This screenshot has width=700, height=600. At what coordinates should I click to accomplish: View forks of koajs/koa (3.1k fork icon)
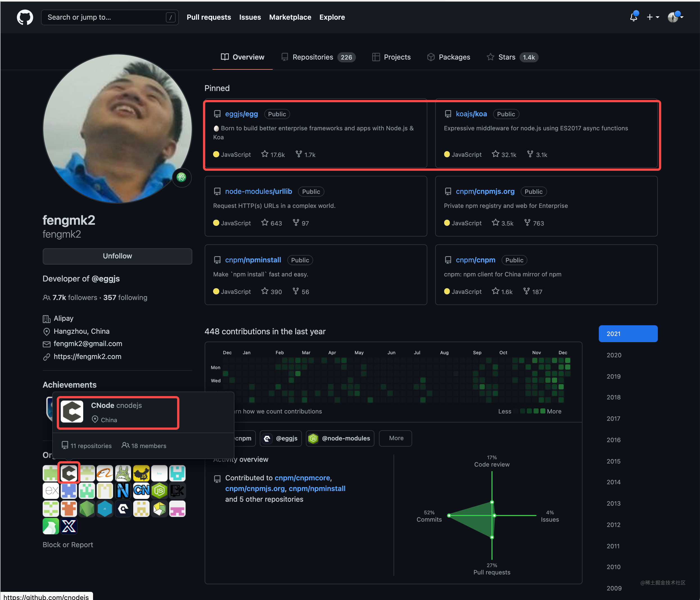pos(537,154)
